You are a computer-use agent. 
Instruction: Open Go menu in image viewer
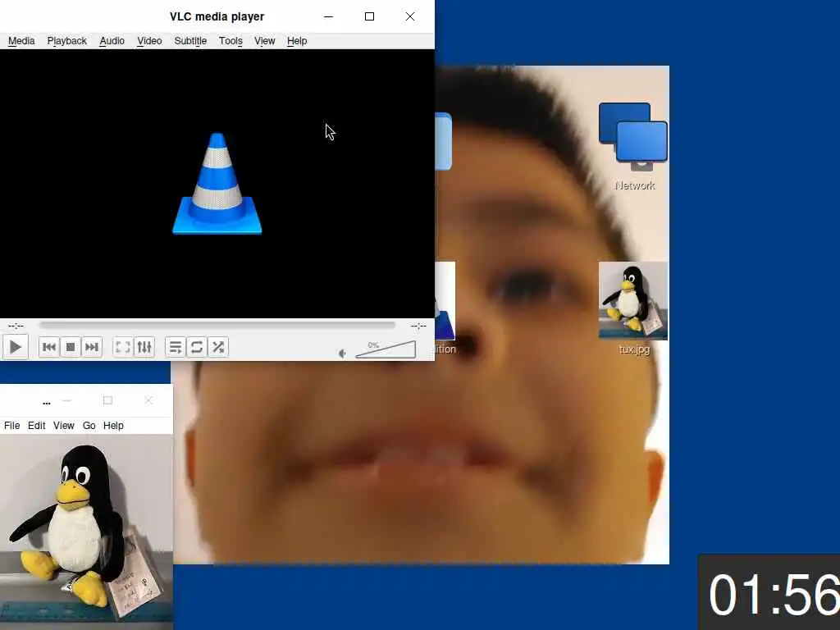click(x=89, y=426)
